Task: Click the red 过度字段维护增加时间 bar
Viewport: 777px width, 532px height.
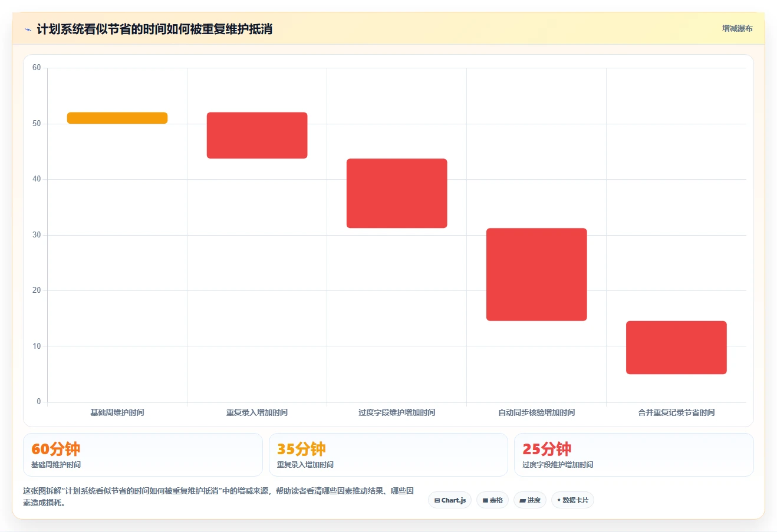Action: click(397, 193)
